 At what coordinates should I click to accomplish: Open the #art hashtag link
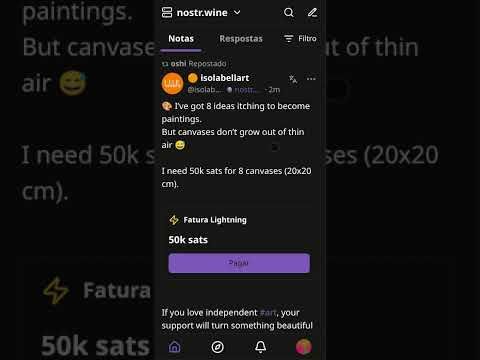tap(268, 313)
